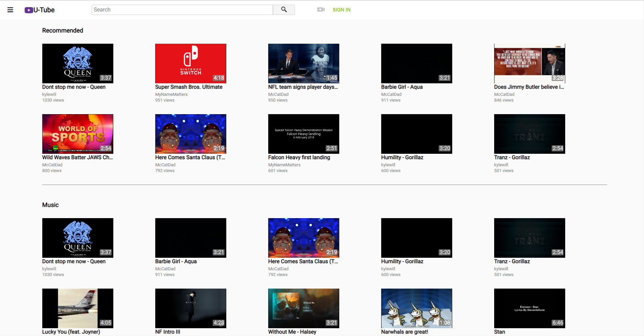Open Humility thumbnail in Music section
This screenshot has height=336, width=644.
tap(417, 238)
